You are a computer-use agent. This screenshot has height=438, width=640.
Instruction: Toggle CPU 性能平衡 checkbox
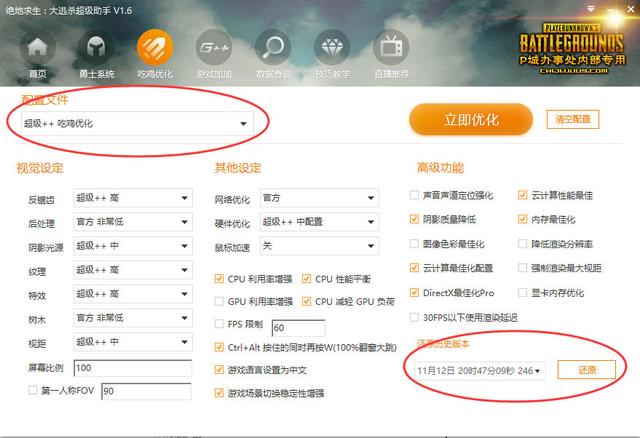[306, 279]
